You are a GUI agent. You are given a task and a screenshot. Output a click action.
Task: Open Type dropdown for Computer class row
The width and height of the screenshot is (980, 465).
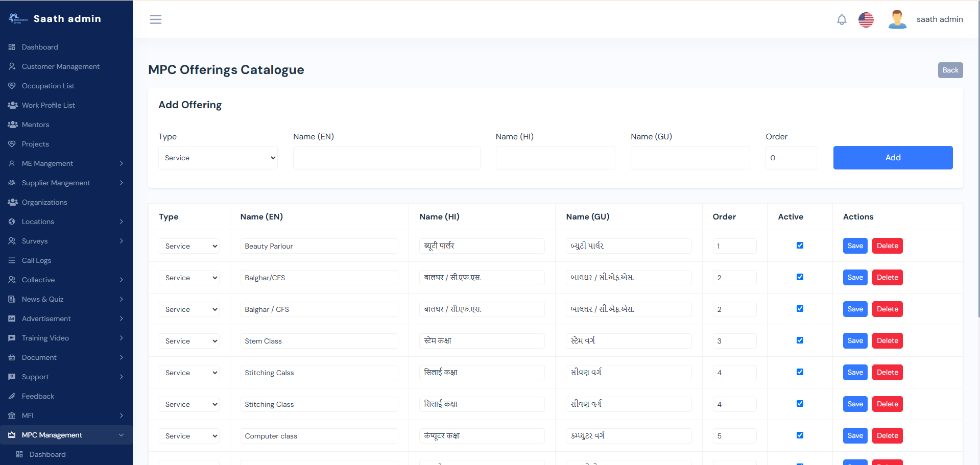point(189,436)
